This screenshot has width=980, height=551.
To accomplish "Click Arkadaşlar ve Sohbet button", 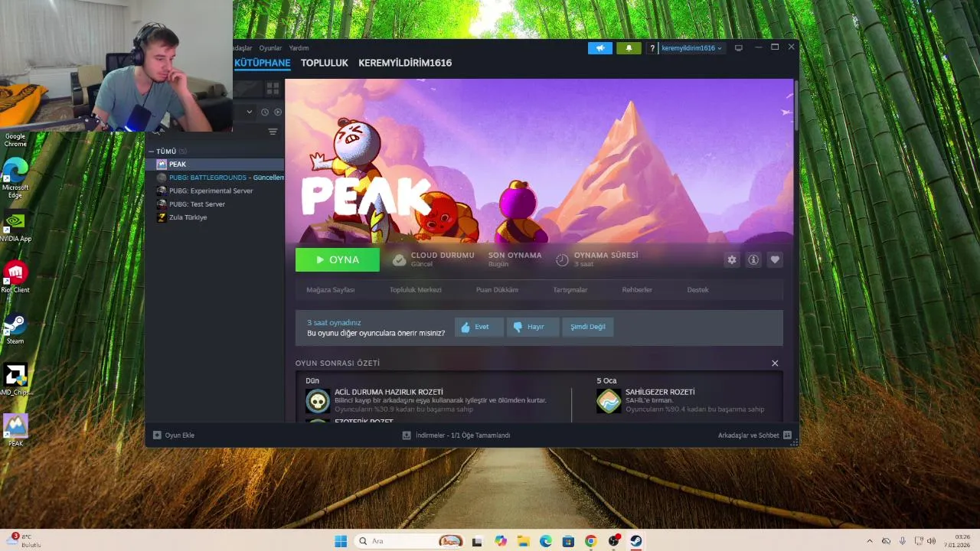I will 754,435.
